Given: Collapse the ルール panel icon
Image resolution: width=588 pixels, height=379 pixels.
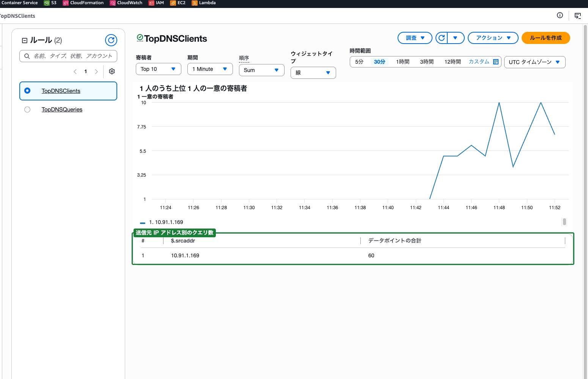Looking at the screenshot, I should click(x=25, y=40).
